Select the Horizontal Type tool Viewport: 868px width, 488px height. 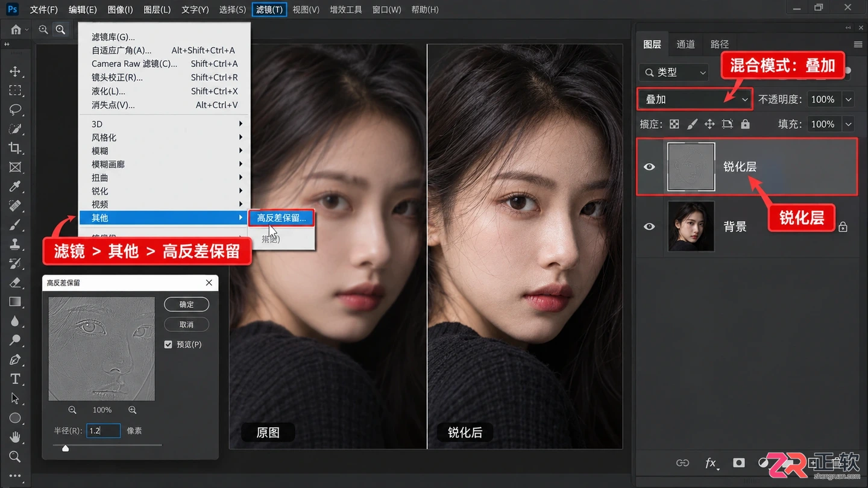pyautogui.click(x=15, y=379)
